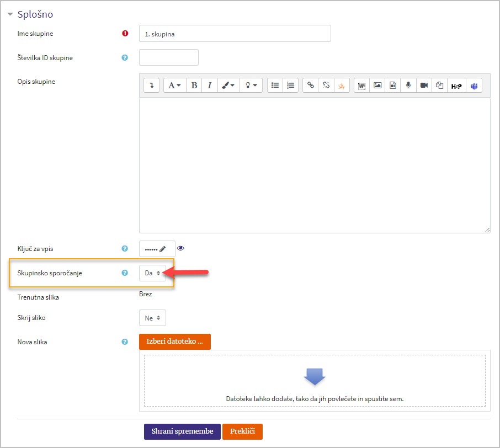The width and height of the screenshot is (500, 448).
Task: Insert a hyperlink in the editor
Action: (310, 86)
